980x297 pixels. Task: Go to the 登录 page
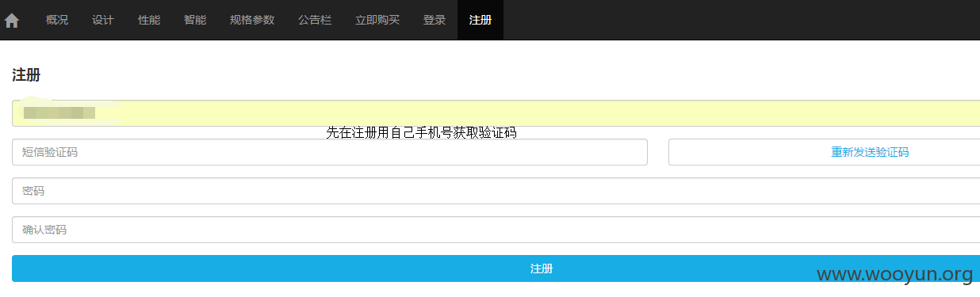click(434, 20)
